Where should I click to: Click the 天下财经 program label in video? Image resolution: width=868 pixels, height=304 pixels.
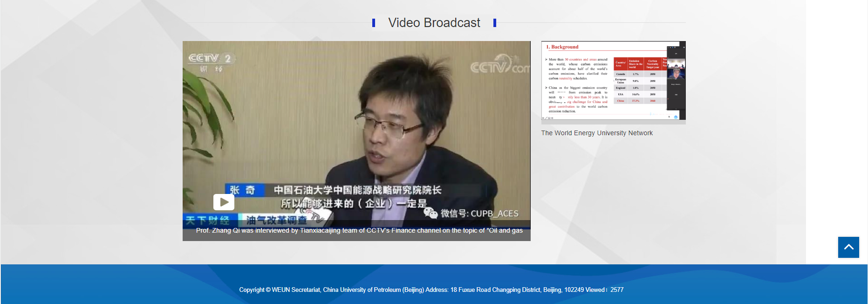208,220
